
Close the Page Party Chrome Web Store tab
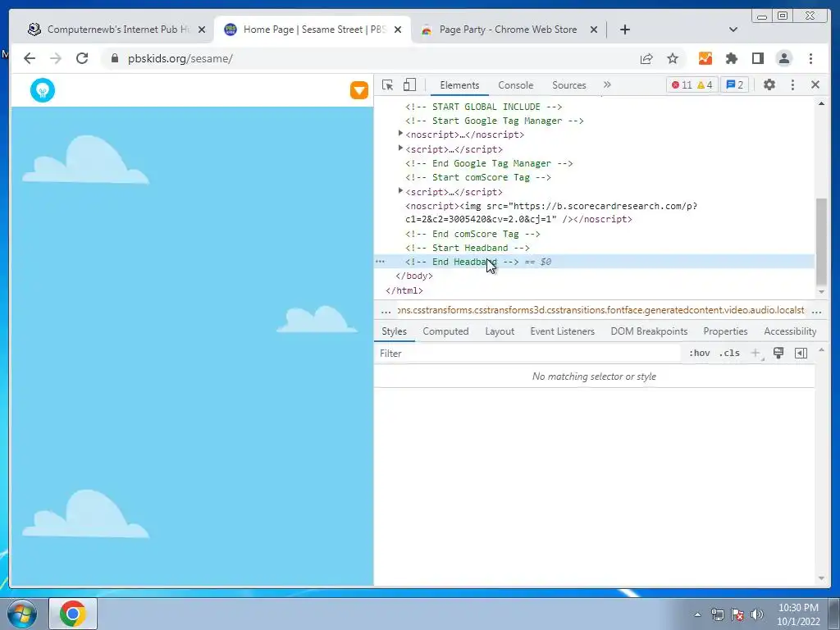[594, 30]
